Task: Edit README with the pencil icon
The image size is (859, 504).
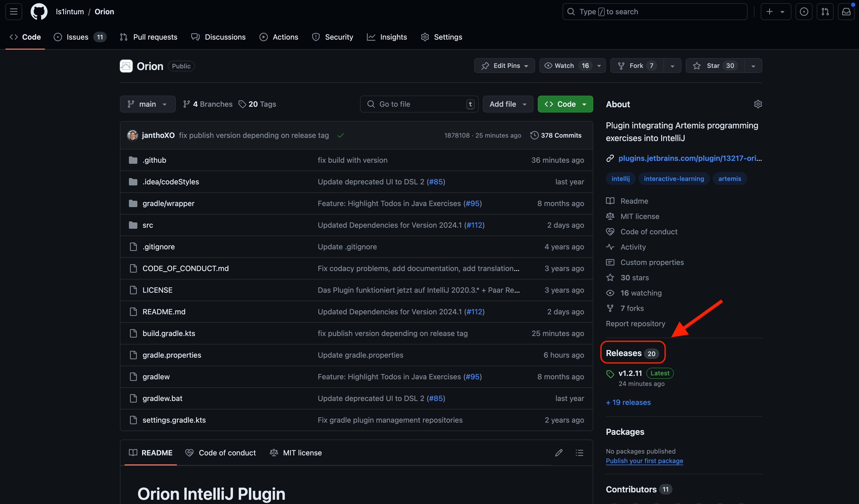Action: click(x=559, y=452)
